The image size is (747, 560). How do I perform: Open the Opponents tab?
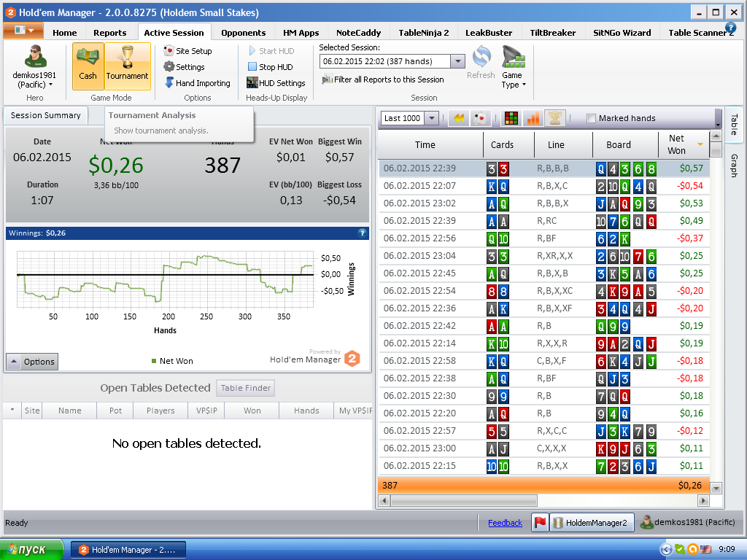click(243, 32)
